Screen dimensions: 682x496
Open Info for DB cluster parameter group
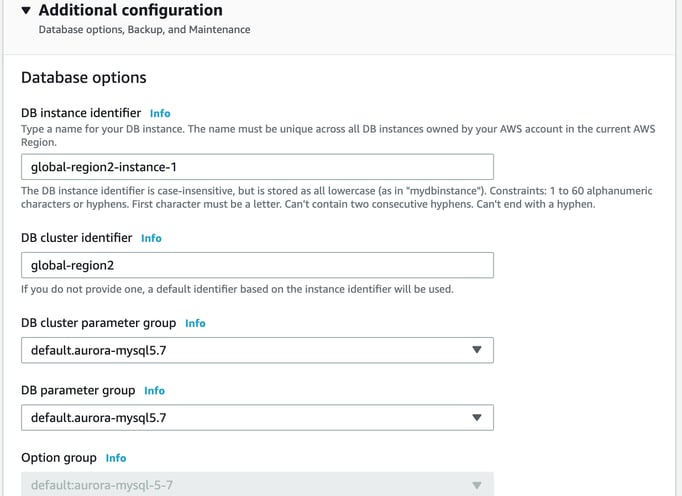(x=195, y=323)
